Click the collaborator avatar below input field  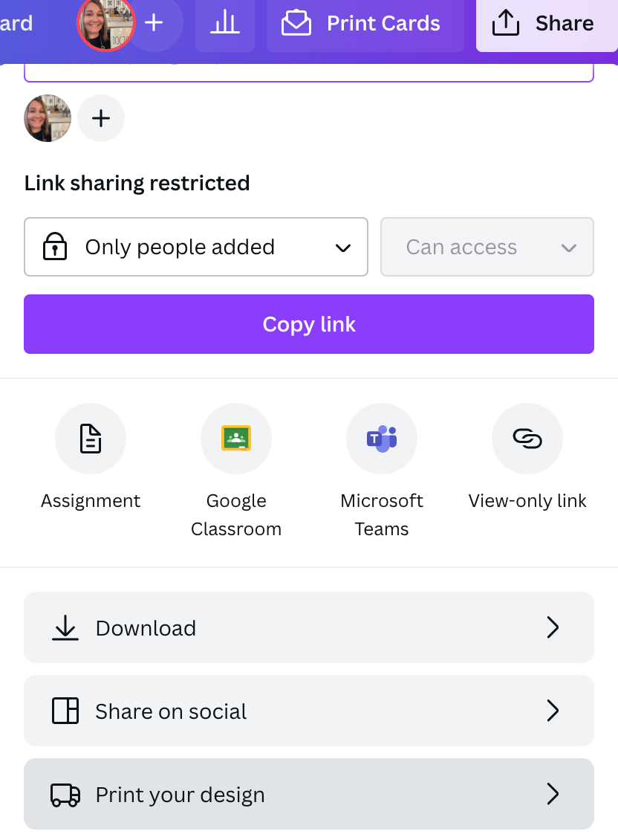coord(48,118)
